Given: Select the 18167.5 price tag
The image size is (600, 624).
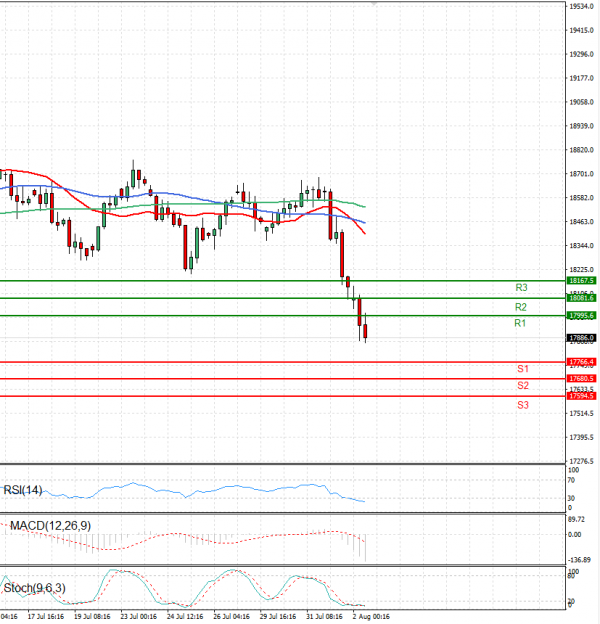Looking at the screenshot, I should 581,281.
